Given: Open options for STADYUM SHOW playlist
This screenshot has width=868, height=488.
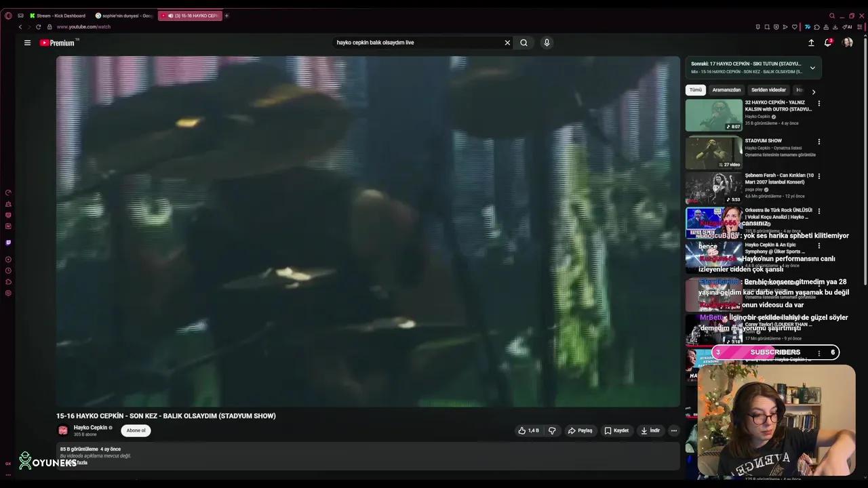Looking at the screenshot, I should (818, 142).
